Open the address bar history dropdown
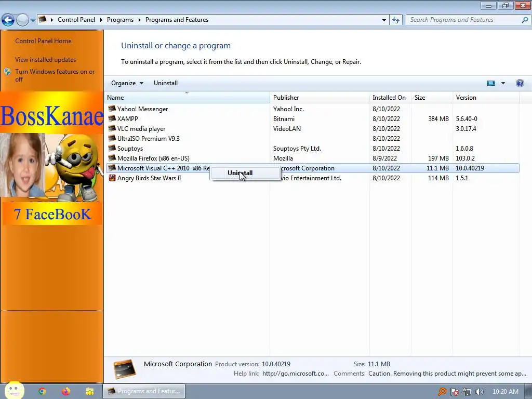 pyautogui.click(x=384, y=20)
